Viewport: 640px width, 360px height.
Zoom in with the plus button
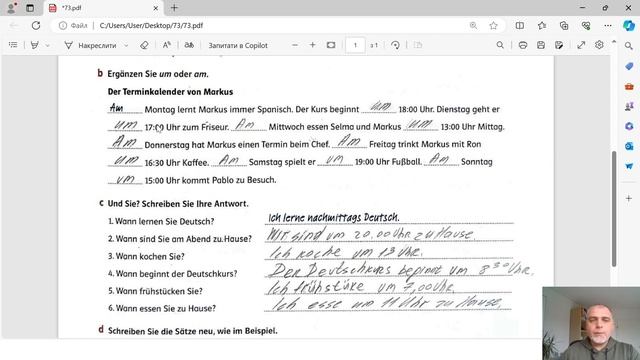point(313,45)
